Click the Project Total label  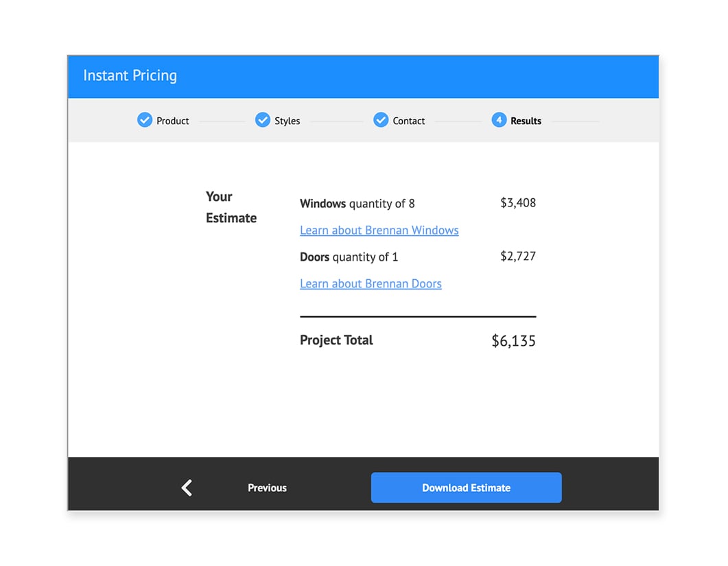[x=336, y=340]
